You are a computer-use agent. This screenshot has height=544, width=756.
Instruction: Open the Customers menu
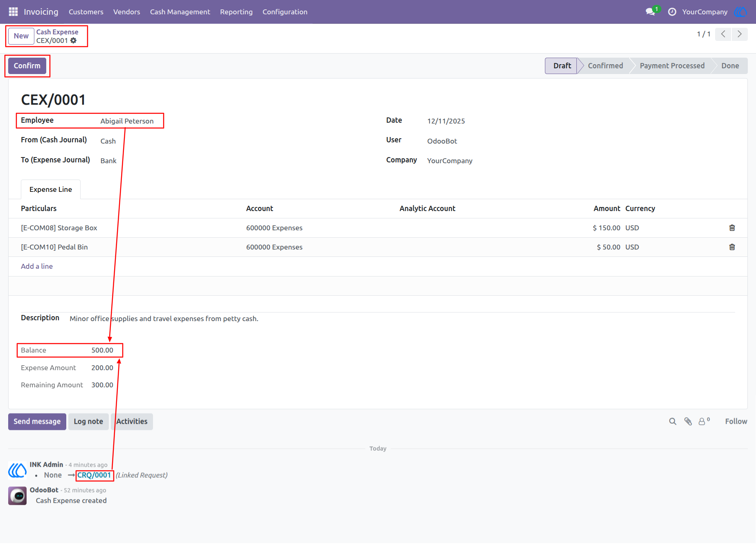(86, 12)
